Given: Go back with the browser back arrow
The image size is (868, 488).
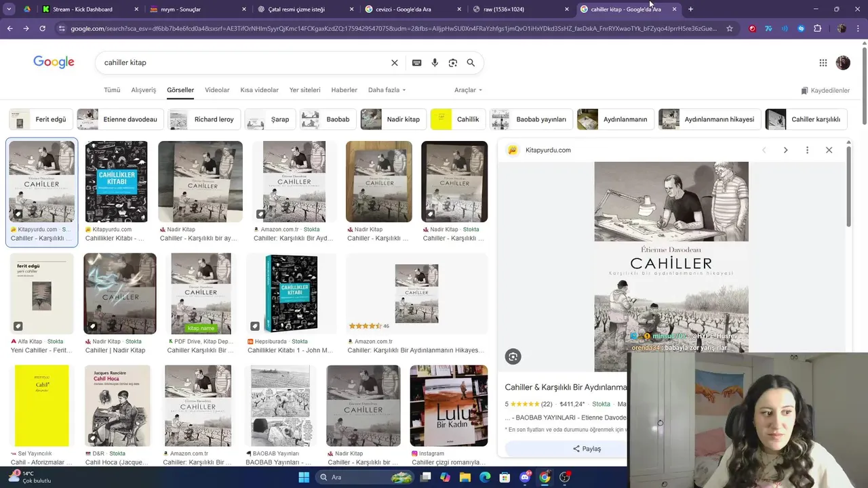Looking at the screenshot, I should (9, 28).
